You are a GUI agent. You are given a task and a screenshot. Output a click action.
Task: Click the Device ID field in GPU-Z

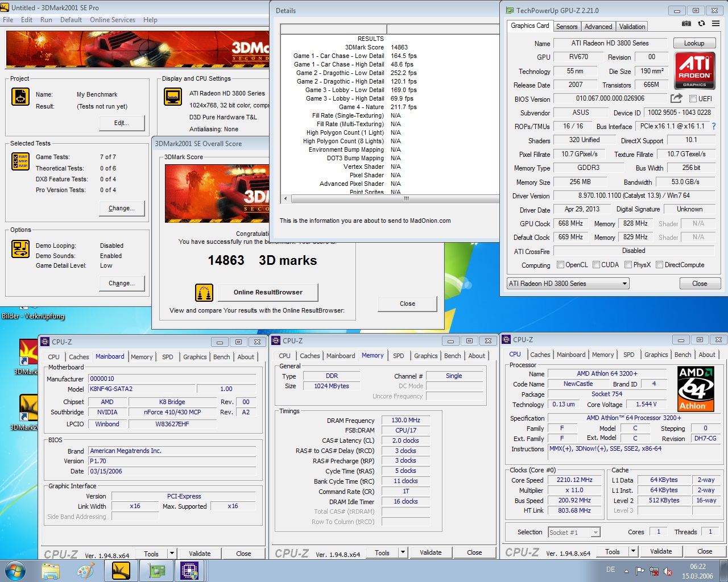pyautogui.click(x=679, y=113)
